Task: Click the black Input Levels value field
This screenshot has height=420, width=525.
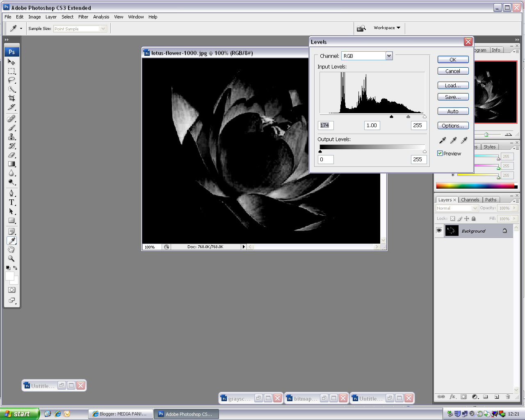Action: click(x=326, y=125)
